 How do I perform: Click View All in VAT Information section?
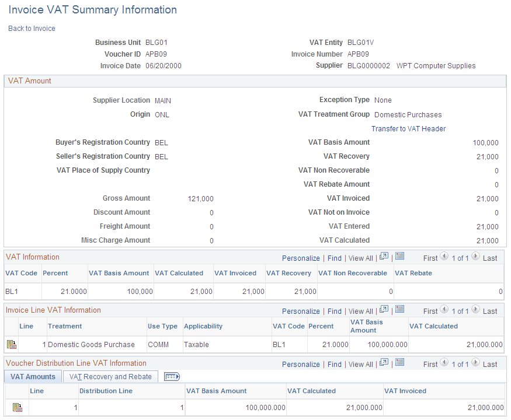(360, 258)
